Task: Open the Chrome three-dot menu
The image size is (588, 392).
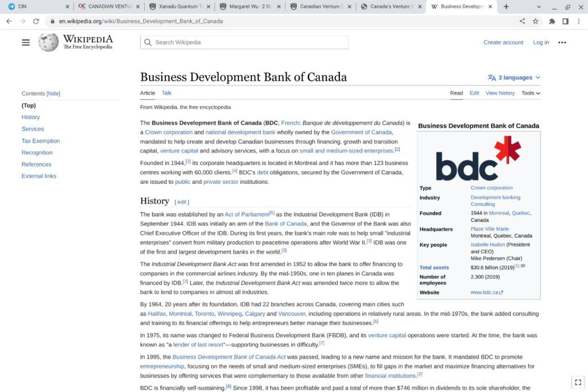Action: [x=579, y=21]
